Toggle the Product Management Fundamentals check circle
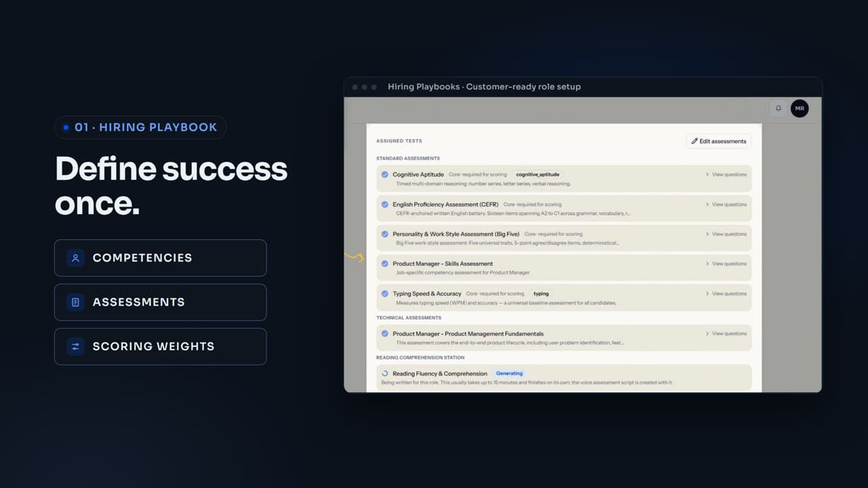Image resolution: width=868 pixels, height=488 pixels. (x=384, y=333)
